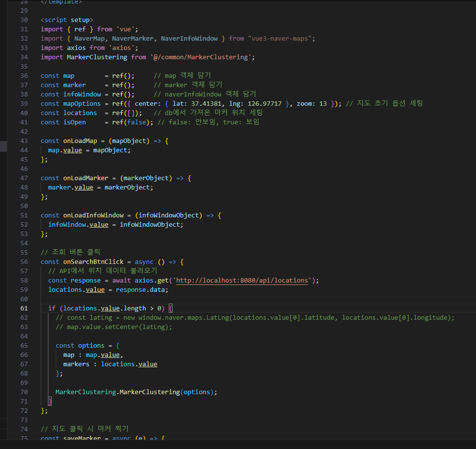
Task: Click the highlighted opening brace on line 61
Action: 171,308
